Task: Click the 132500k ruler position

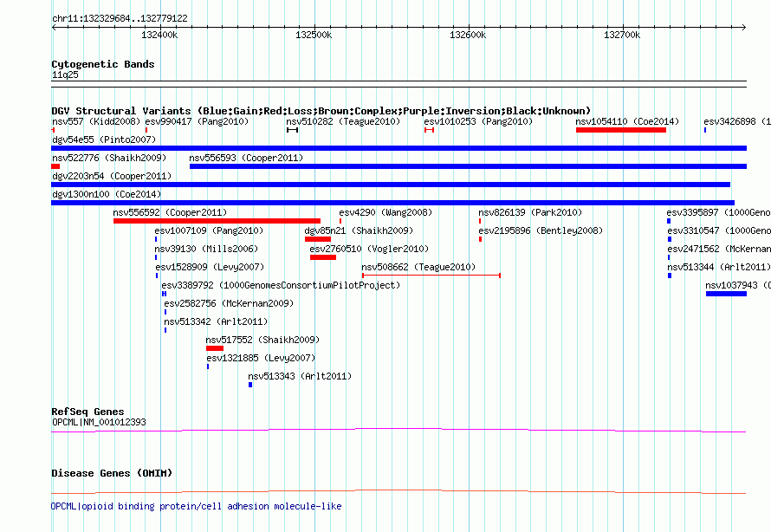Action: (x=314, y=35)
